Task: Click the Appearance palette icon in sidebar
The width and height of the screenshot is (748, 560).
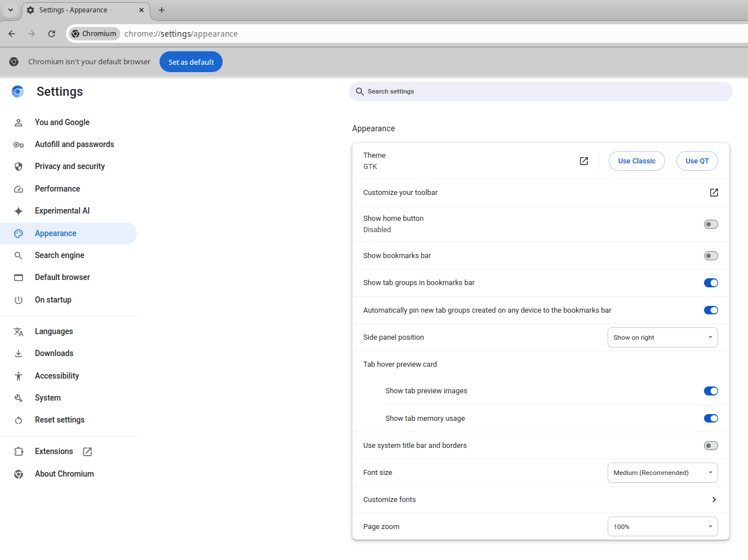Action: (x=19, y=233)
